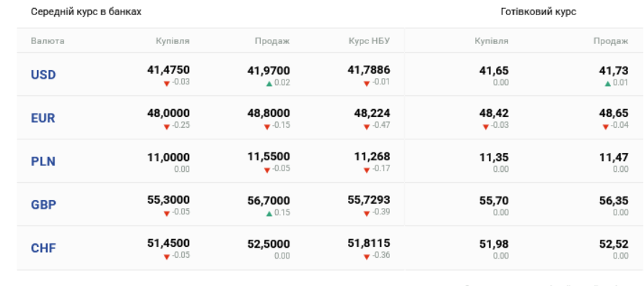
Task: Click the red arrow under cash EUR 48,65
Action: 606,127
